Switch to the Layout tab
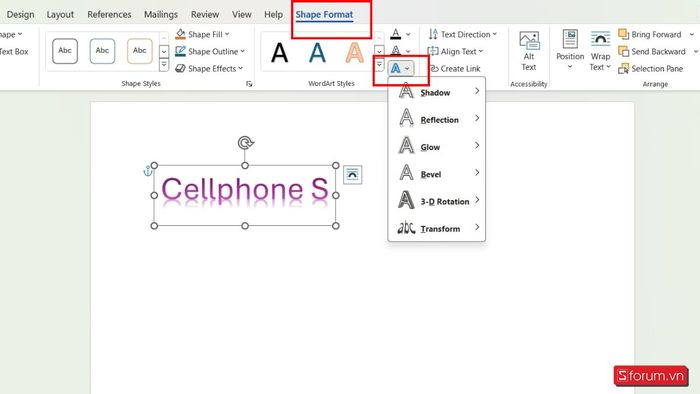Image resolution: width=700 pixels, height=394 pixels. (x=60, y=14)
